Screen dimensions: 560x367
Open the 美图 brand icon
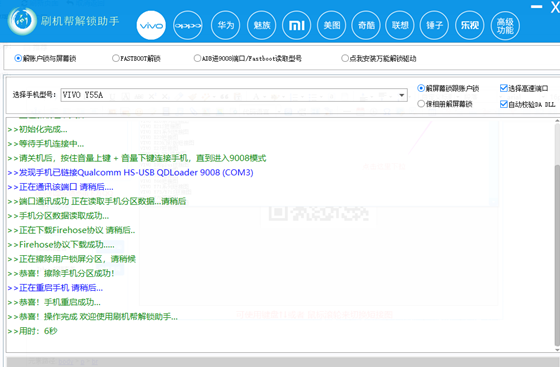(x=331, y=25)
